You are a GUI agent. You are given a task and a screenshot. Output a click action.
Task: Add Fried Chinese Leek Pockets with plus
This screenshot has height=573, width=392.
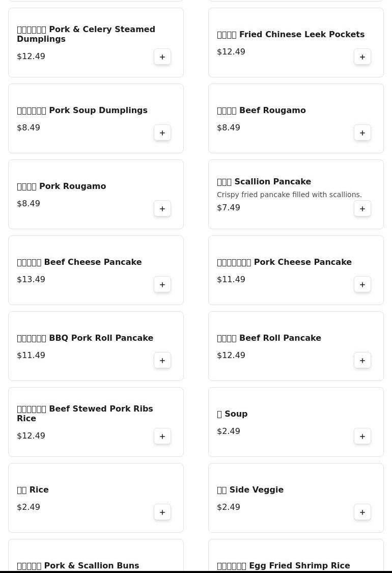362,57
